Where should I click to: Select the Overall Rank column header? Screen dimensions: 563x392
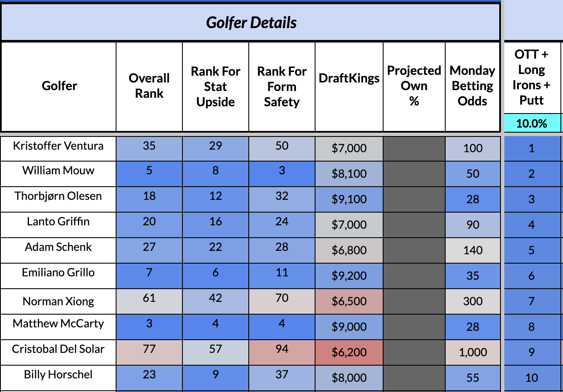point(149,86)
